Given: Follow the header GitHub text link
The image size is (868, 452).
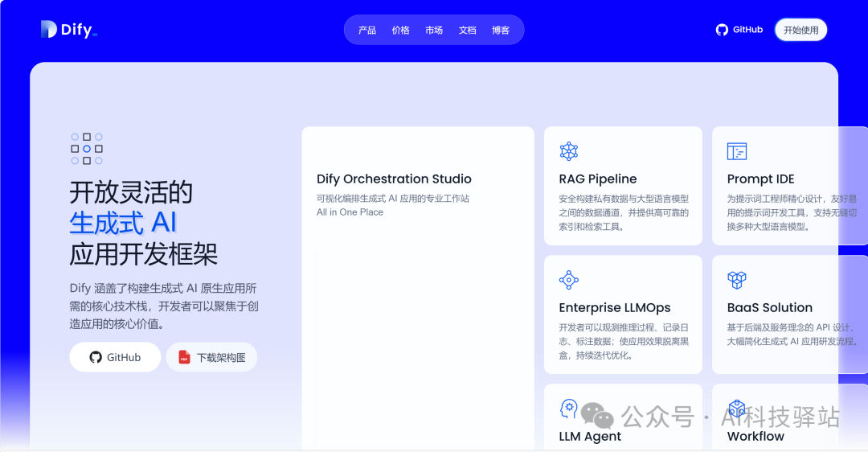Looking at the screenshot, I should (x=748, y=30).
